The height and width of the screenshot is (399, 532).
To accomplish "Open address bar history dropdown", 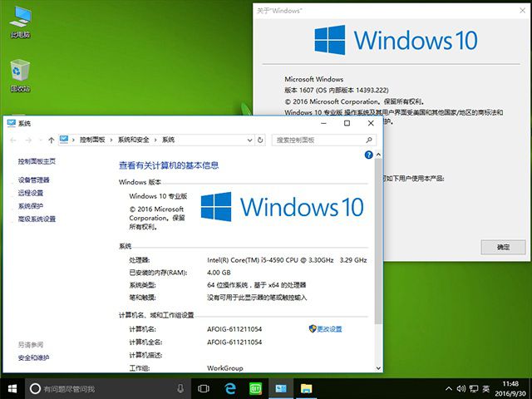I will pyautogui.click(x=249, y=140).
